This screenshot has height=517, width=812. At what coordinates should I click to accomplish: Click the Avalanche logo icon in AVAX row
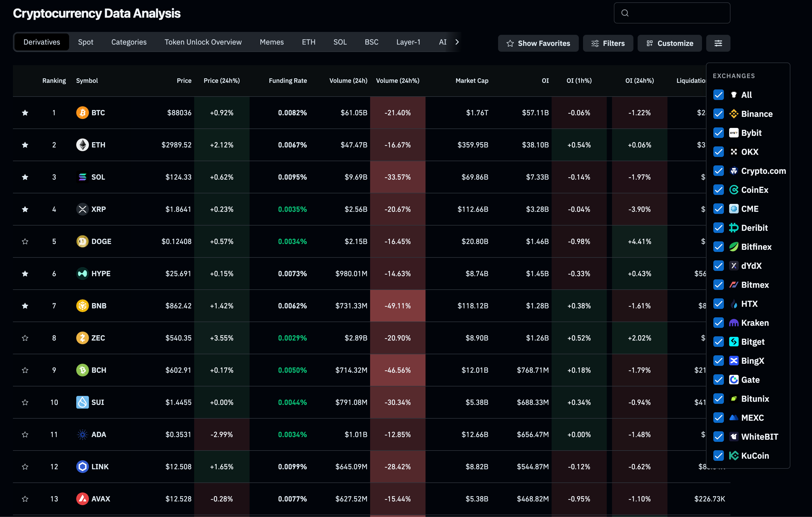pyautogui.click(x=82, y=499)
